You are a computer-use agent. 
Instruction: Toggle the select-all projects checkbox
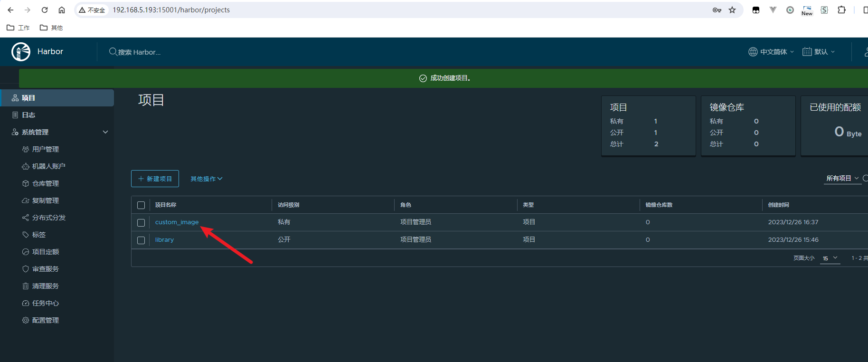[x=141, y=205]
